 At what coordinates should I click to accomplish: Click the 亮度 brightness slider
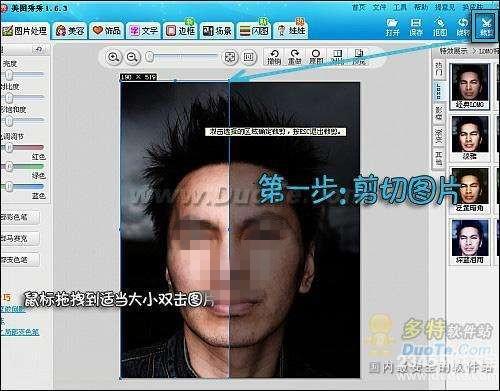(22, 75)
